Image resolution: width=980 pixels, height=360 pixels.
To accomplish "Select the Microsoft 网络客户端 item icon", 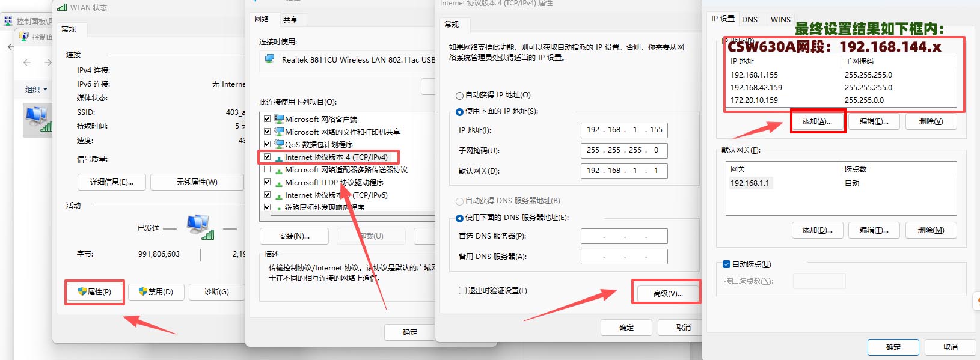I will (x=279, y=119).
